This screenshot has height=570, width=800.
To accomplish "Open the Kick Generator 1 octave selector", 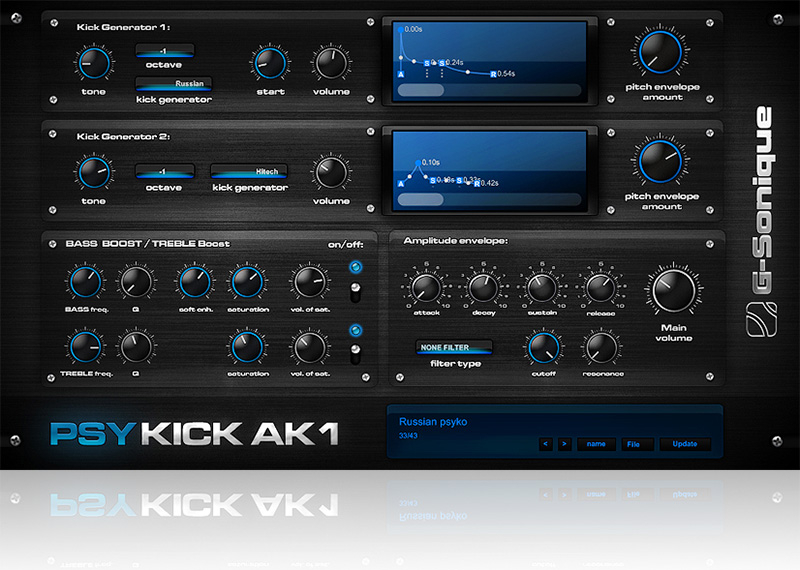I will [x=164, y=50].
